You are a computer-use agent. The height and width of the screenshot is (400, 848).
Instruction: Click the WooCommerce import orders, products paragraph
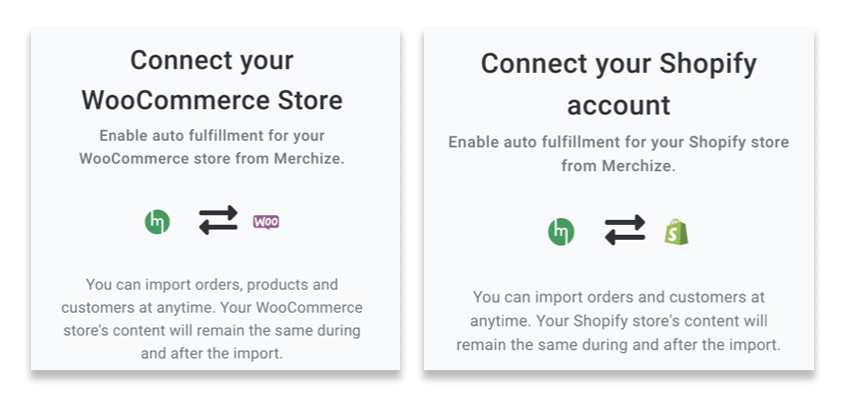coord(212,319)
